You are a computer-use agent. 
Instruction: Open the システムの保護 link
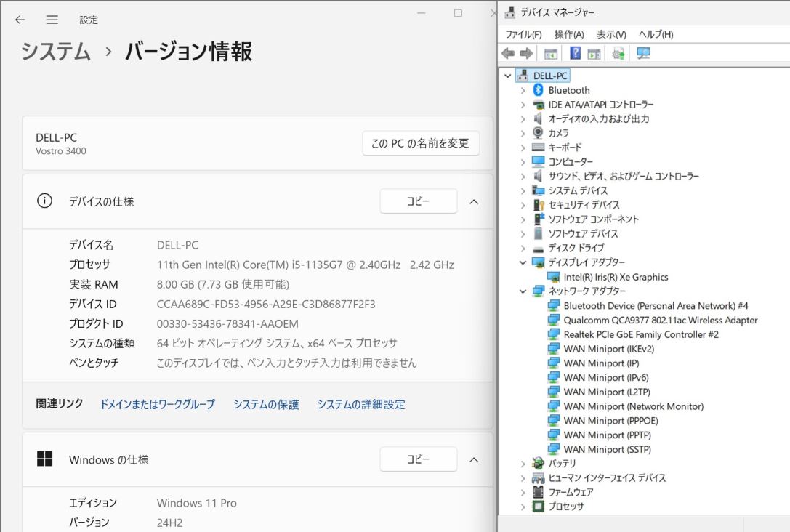[266, 405]
